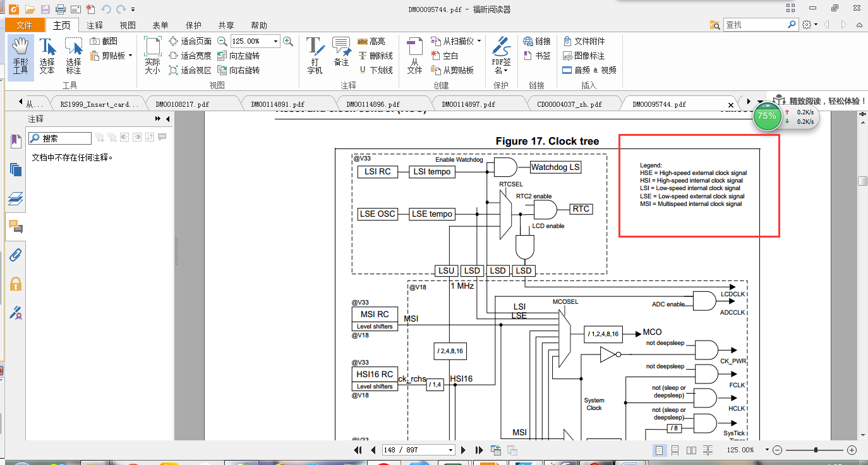Image resolution: width=868 pixels, height=465 pixels.
Task: Enable continuous page view mode
Action: (675, 450)
